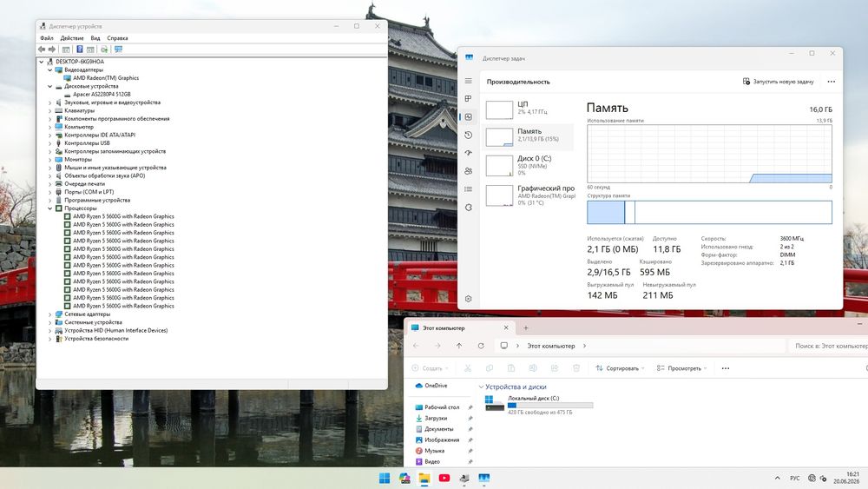The width and height of the screenshot is (868, 489).
Task: Select the ЦП performance item
Action: pyautogui.click(x=529, y=109)
